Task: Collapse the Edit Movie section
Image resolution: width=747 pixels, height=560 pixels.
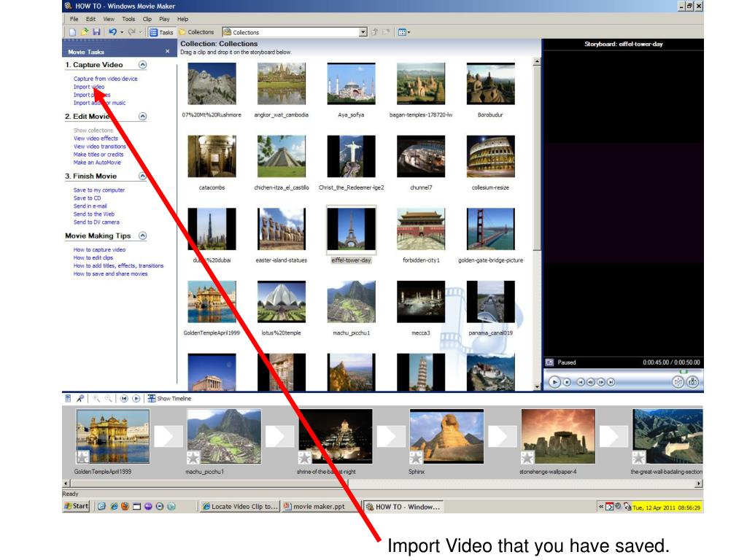Action: (142, 116)
